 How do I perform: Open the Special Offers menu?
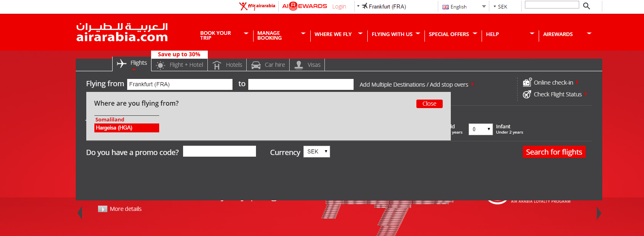(x=453, y=34)
